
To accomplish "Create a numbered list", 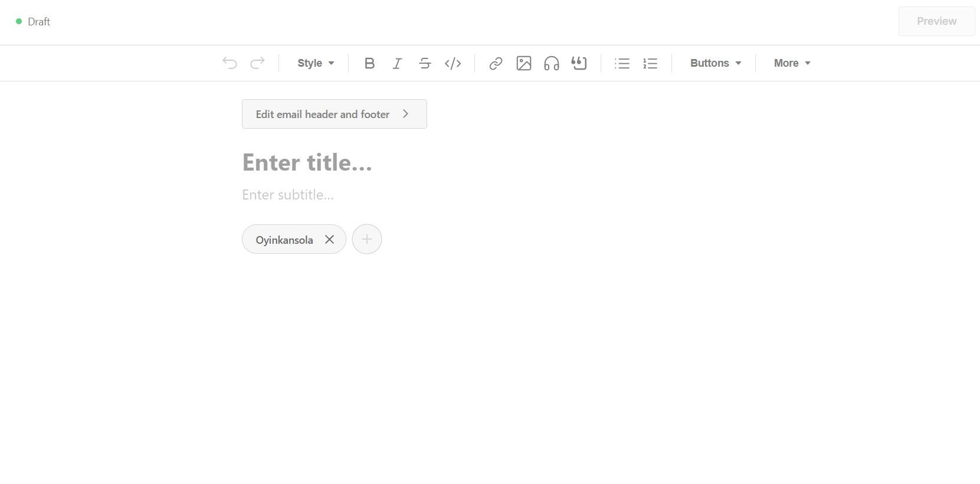I will 650,63.
